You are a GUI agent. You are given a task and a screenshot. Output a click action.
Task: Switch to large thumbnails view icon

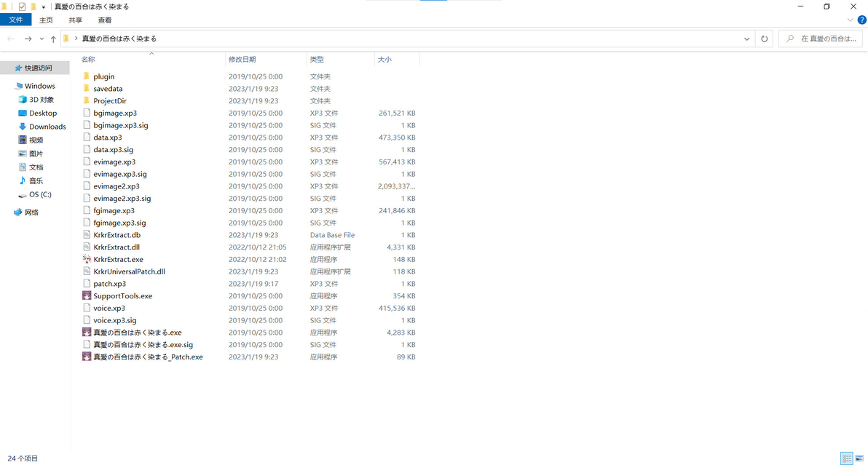coord(859,458)
